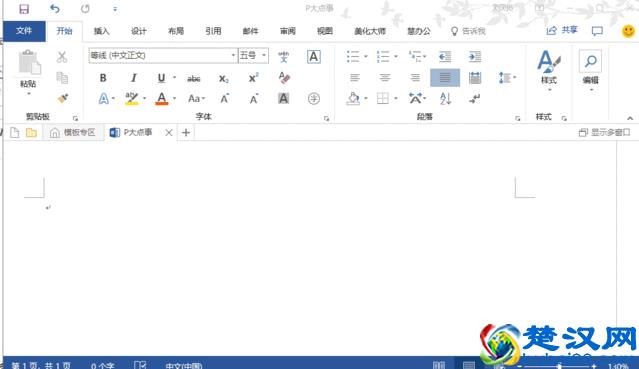Open the Change Case Aa dropdown
639x369 pixels.
pyautogui.click(x=196, y=99)
